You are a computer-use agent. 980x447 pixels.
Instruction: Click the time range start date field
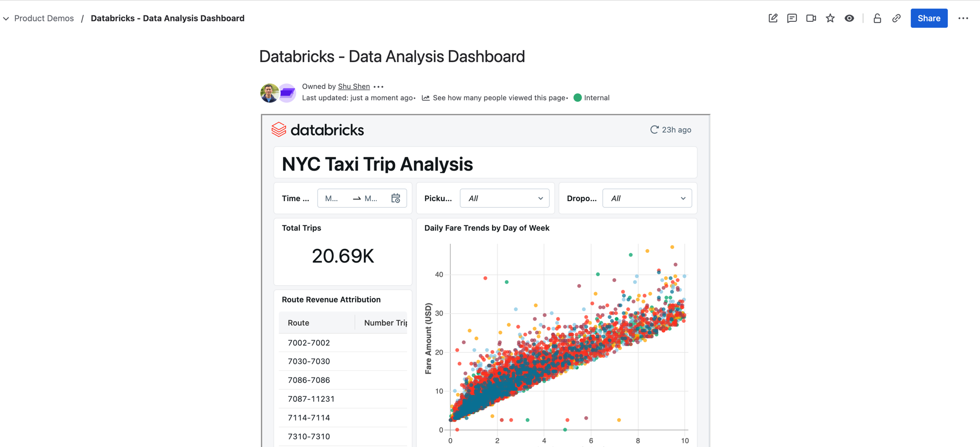[x=332, y=198]
